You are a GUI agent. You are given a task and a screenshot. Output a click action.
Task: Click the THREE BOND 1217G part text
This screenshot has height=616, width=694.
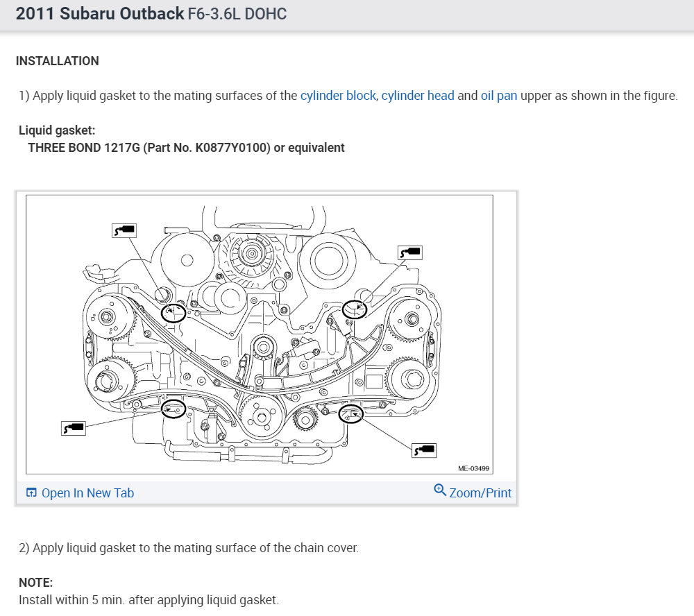pos(186,148)
